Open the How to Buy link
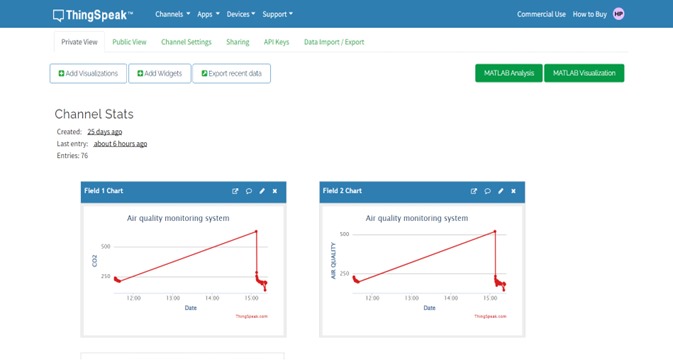Viewport: 673px width, 360px height. pyautogui.click(x=590, y=14)
